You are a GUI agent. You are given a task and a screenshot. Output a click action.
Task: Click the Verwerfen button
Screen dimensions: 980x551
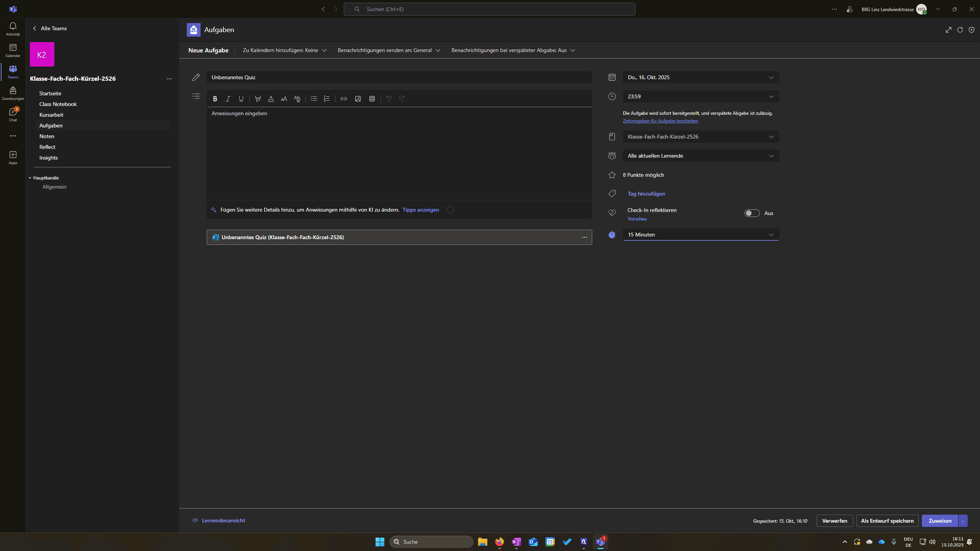coord(835,521)
